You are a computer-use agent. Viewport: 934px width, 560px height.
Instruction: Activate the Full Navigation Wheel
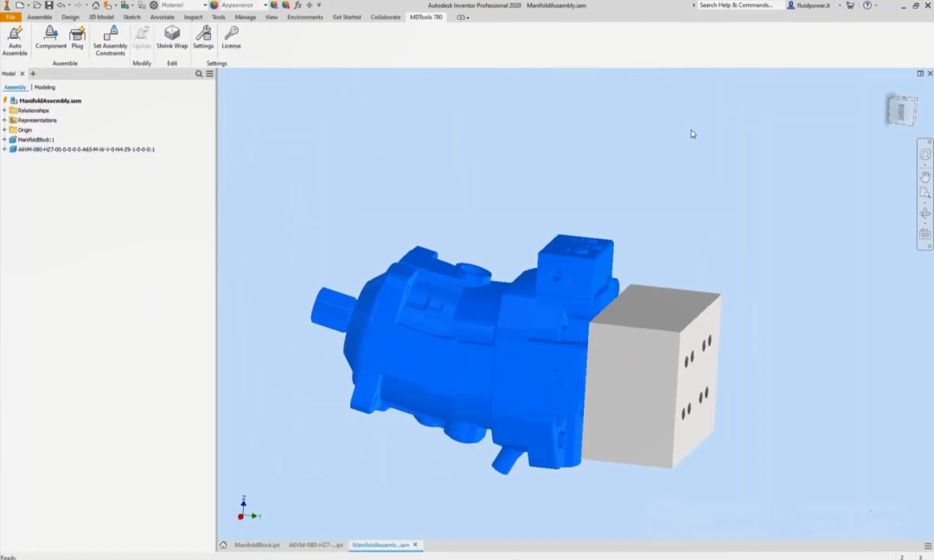click(925, 155)
